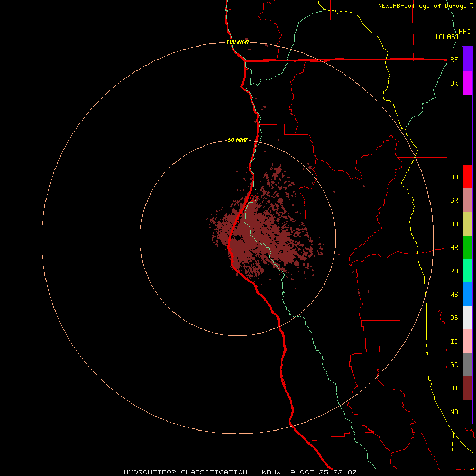Image resolution: width=476 pixels, height=476 pixels.
Task: Click the [CLAS] units label
Action: coord(447,36)
